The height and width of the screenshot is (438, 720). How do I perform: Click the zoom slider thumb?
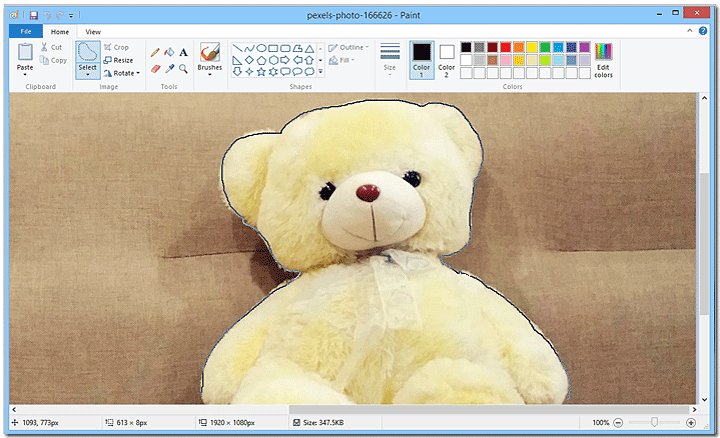click(x=654, y=422)
